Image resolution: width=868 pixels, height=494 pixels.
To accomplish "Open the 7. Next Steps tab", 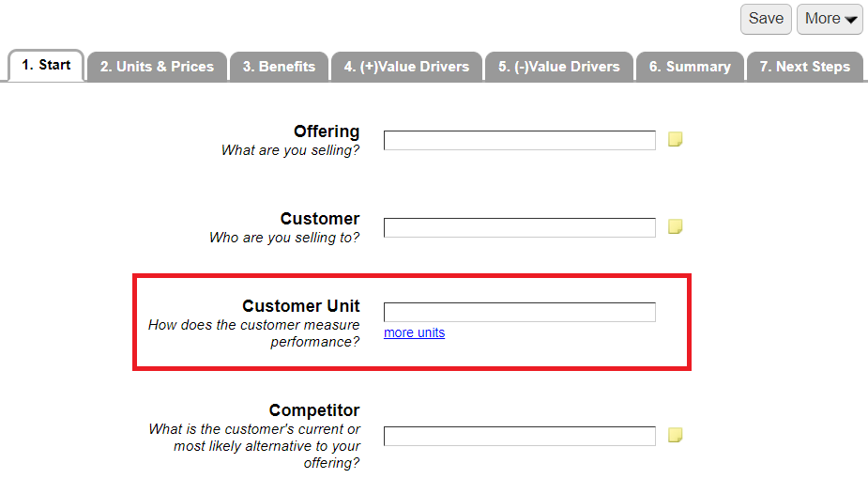I will pos(805,67).
